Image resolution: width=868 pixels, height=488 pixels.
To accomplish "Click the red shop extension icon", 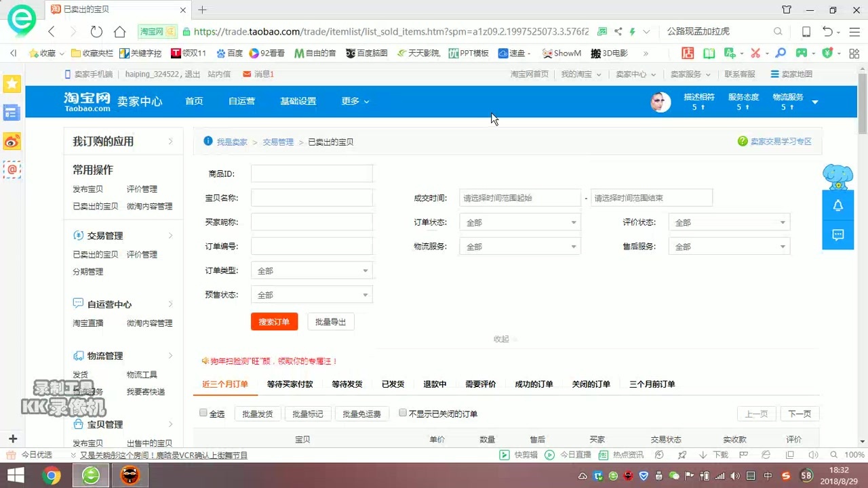I will [688, 53].
